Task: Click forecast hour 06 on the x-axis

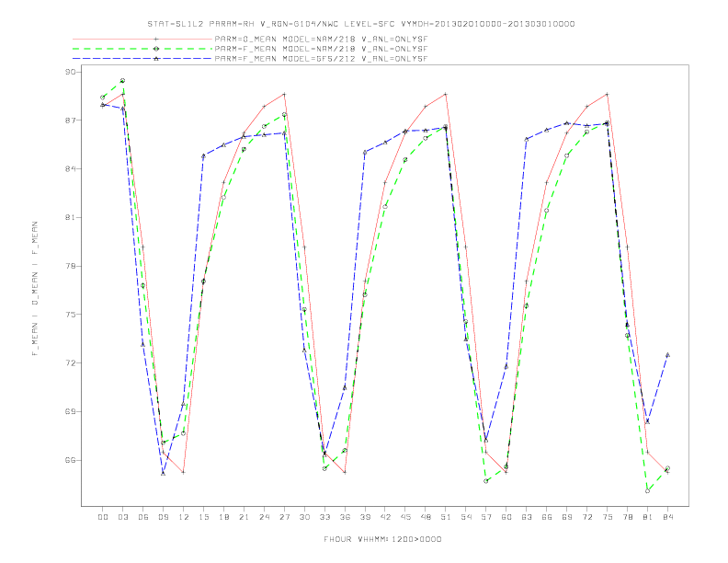Action: [x=143, y=517]
